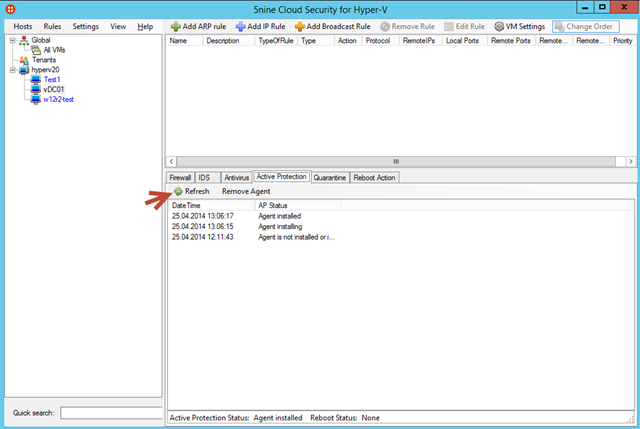Click the hyperv20 host icon

(x=24, y=70)
